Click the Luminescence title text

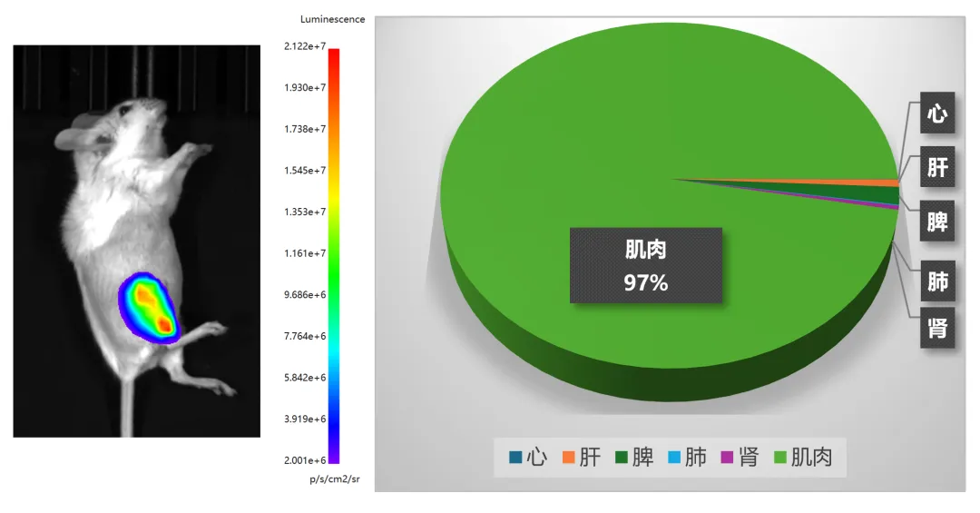pyautogui.click(x=332, y=19)
